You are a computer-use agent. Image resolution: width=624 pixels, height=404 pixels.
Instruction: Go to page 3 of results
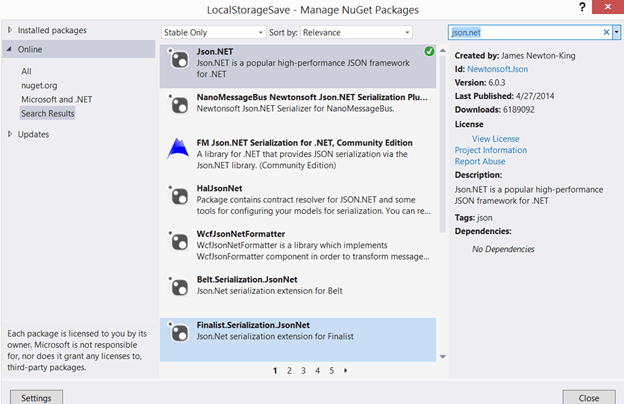304,370
